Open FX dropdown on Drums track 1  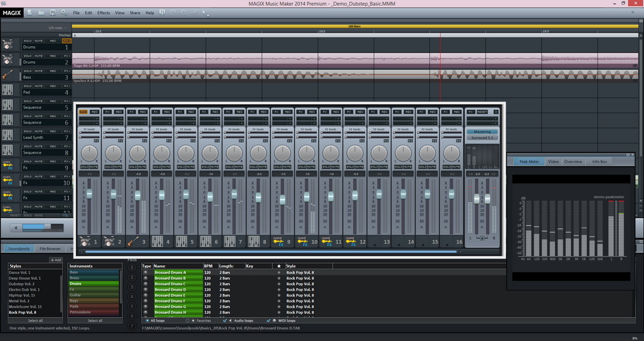coord(66,41)
